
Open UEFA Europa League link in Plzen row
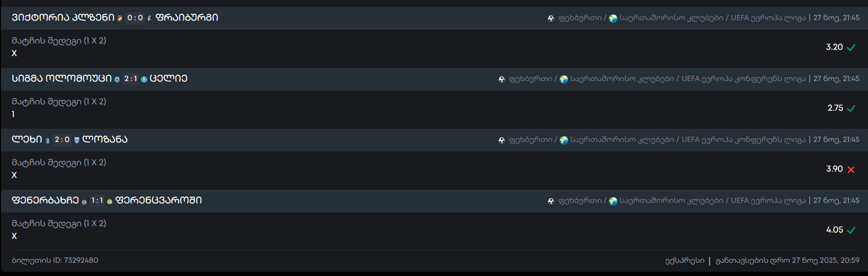pyautogui.click(x=768, y=18)
